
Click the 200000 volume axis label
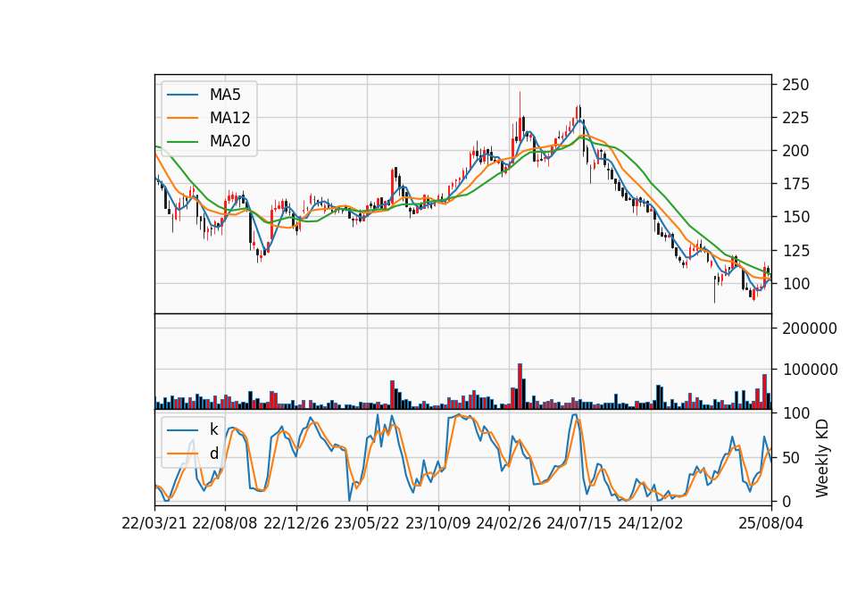coord(810,329)
